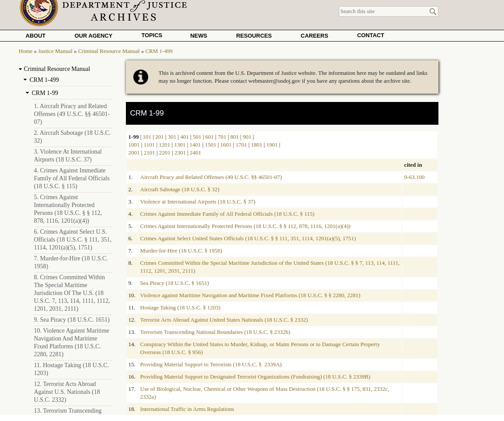Screen dimensions: 504x421
Task: Jump to section 1001 page link
Action: (x=134, y=145)
